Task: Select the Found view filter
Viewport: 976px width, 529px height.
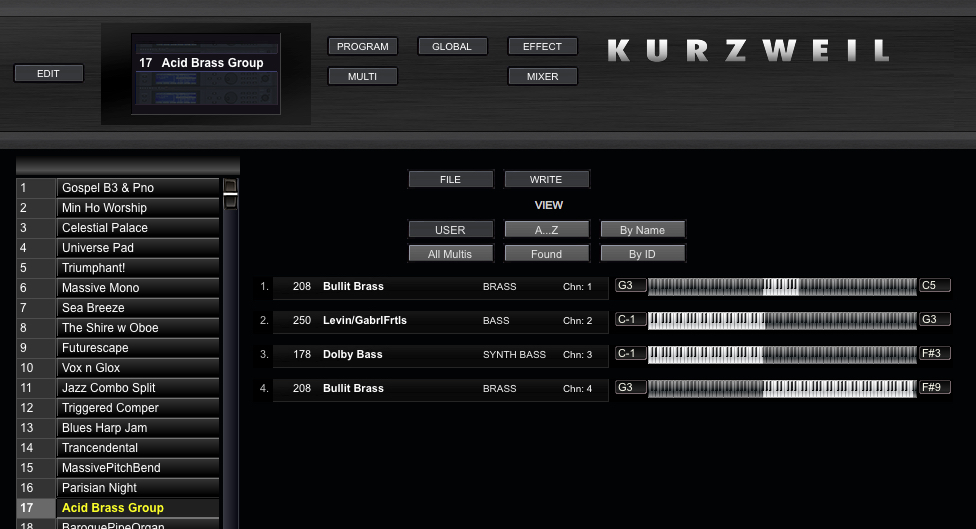Action: point(546,254)
